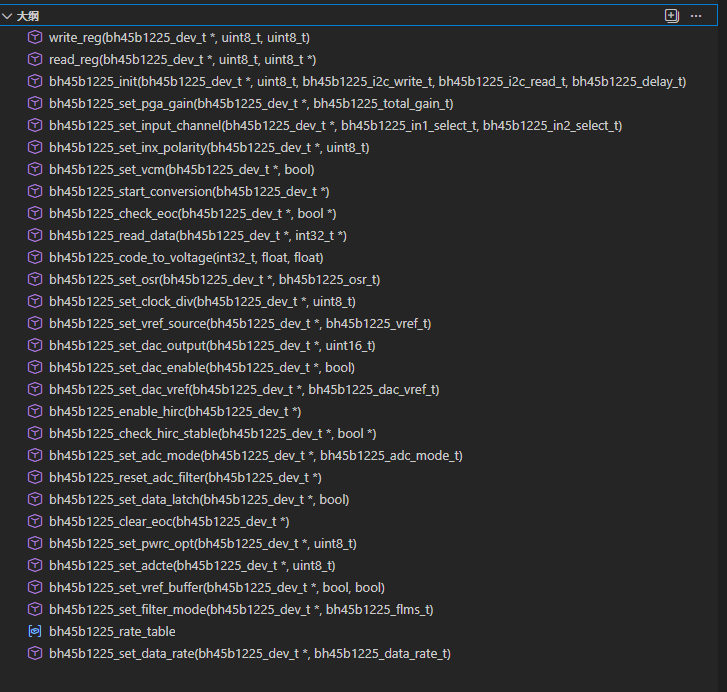Click the function icon beside write_reg
This screenshot has height=692, width=727.
pos(35,38)
